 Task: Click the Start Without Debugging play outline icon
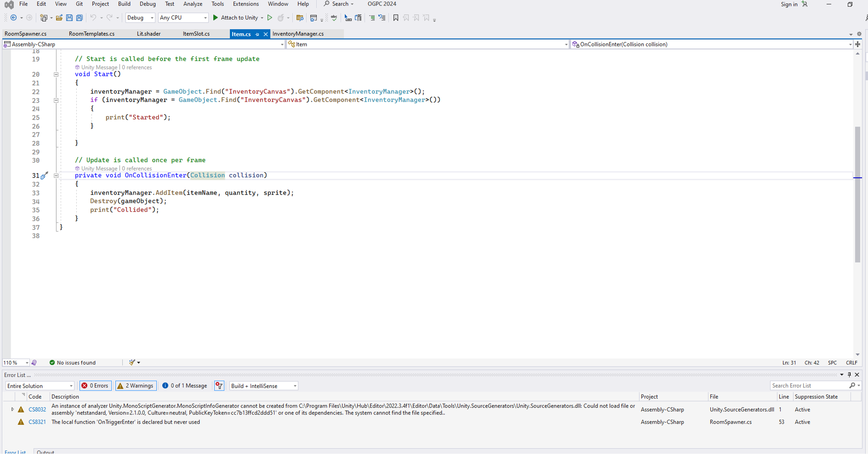270,18
